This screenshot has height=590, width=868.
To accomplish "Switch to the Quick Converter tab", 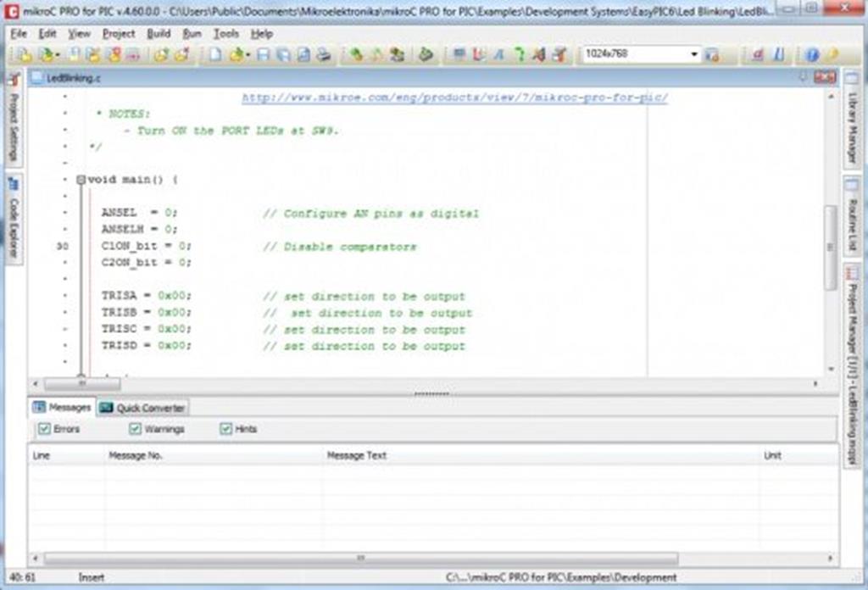I will click(142, 408).
